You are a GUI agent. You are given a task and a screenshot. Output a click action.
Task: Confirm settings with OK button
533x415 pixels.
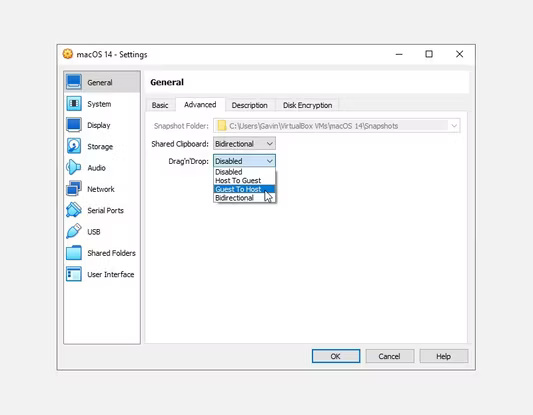[x=336, y=356]
